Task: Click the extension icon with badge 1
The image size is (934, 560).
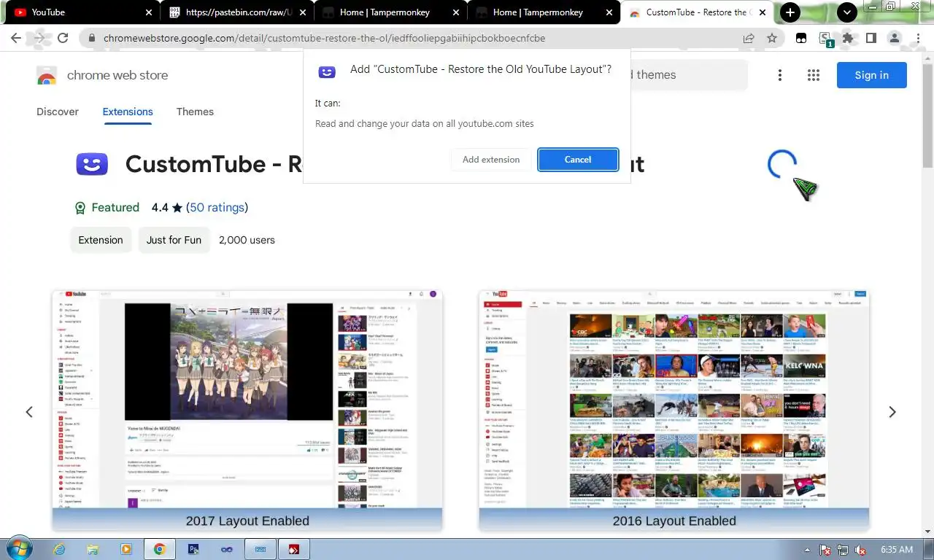Action: click(x=825, y=39)
